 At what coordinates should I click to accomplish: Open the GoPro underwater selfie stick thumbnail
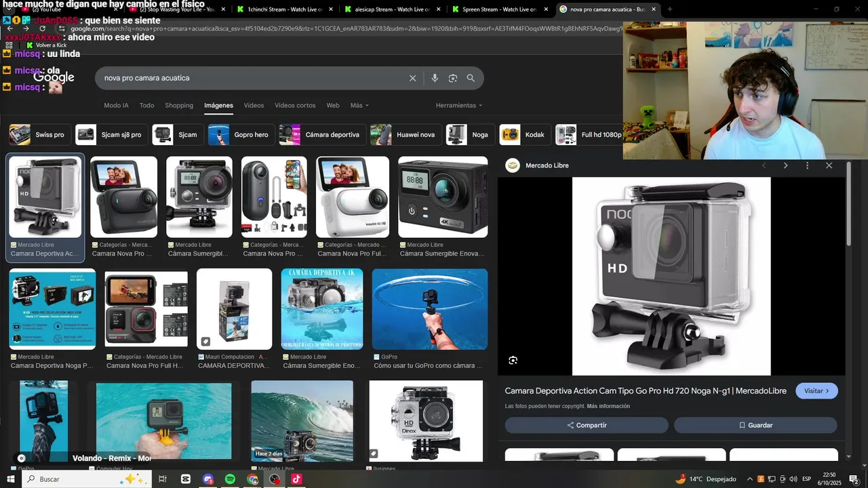[x=430, y=309]
